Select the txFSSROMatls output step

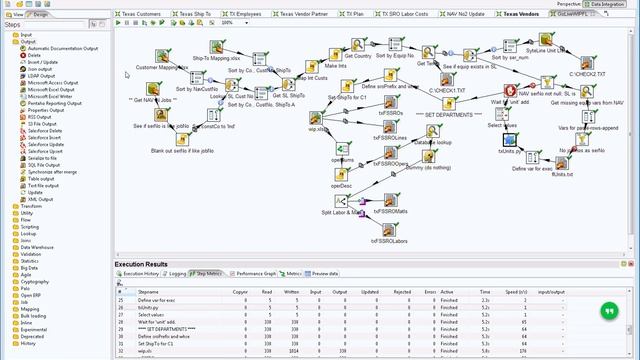tap(391, 200)
